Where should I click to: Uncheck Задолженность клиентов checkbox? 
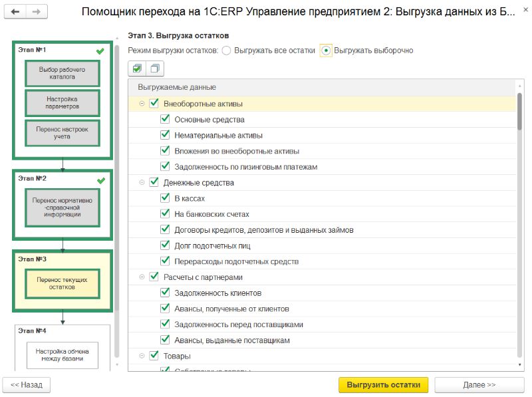coord(165,293)
